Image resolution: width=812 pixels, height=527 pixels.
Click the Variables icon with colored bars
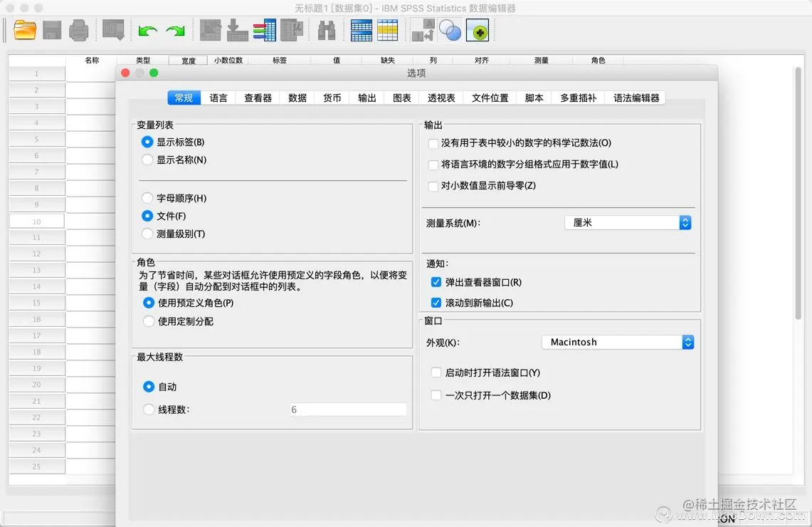point(265,30)
